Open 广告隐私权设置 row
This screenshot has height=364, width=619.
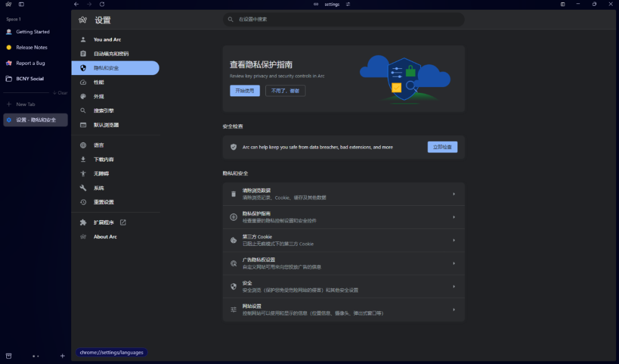point(343,263)
